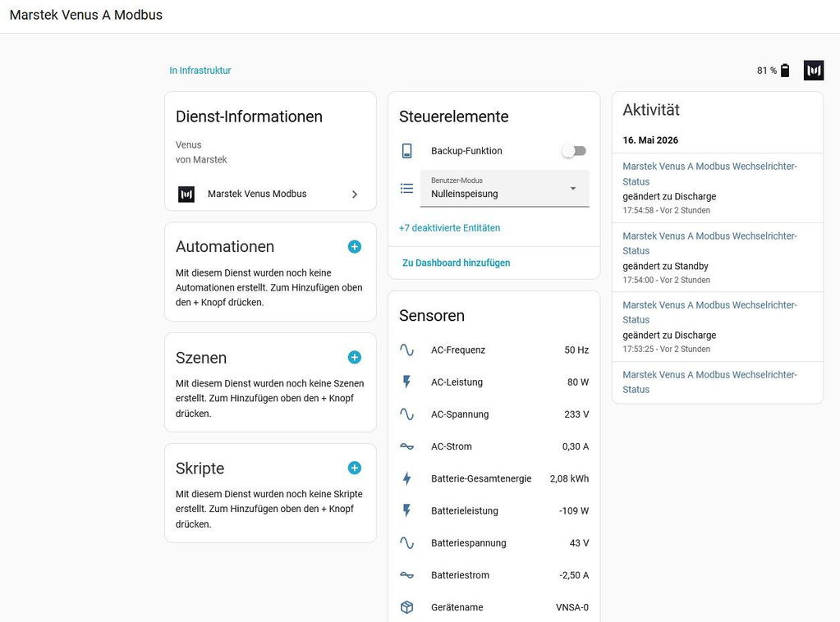
Task: Click the Batterieleistung flash icon
Action: coord(406,510)
